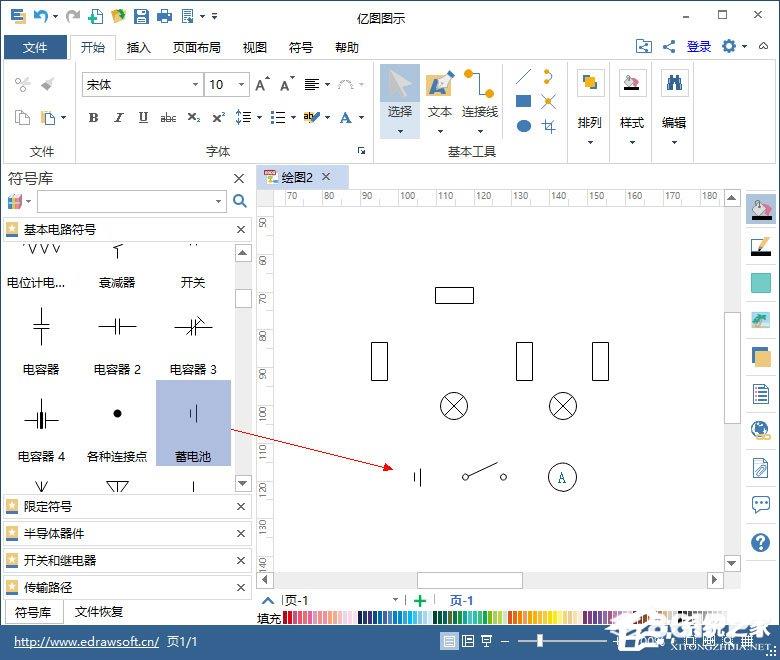
Task: Toggle Bold formatting
Action: pos(93,118)
